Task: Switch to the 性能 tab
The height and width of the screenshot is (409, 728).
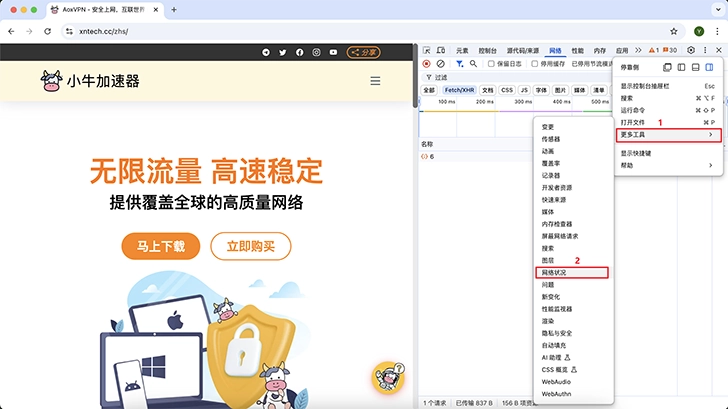Action: (x=578, y=51)
